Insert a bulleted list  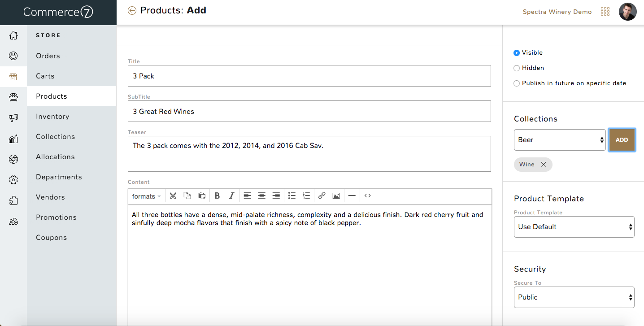point(292,196)
